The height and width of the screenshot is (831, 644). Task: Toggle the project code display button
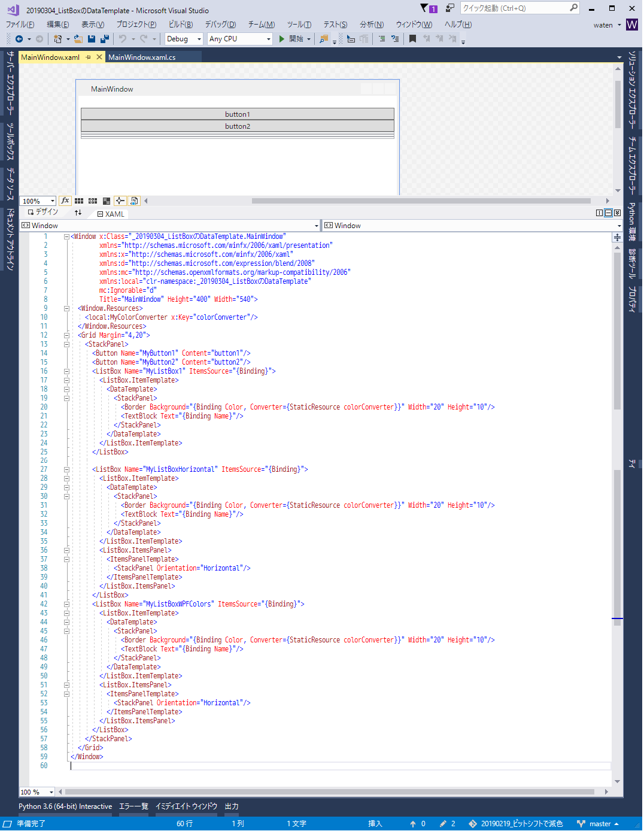tap(134, 201)
